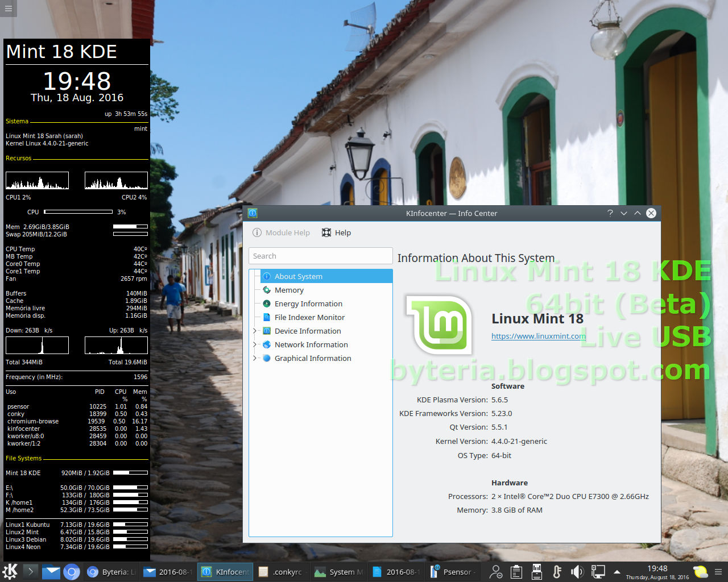Screen dimensions: 728x582
Task: Click K /home1 row in conky file systems
Action: pyautogui.click(x=77, y=502)
